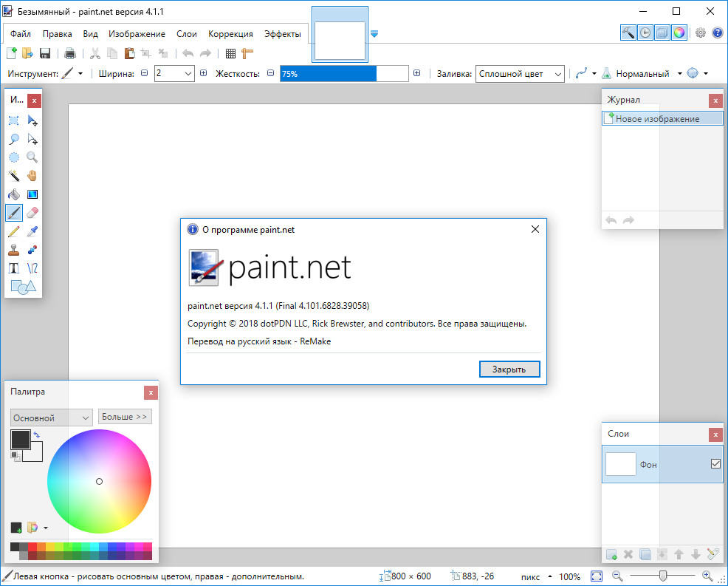Screen dimensions: 728x586
Task: Open the Вид menu
Action: [x=91, y=34]
